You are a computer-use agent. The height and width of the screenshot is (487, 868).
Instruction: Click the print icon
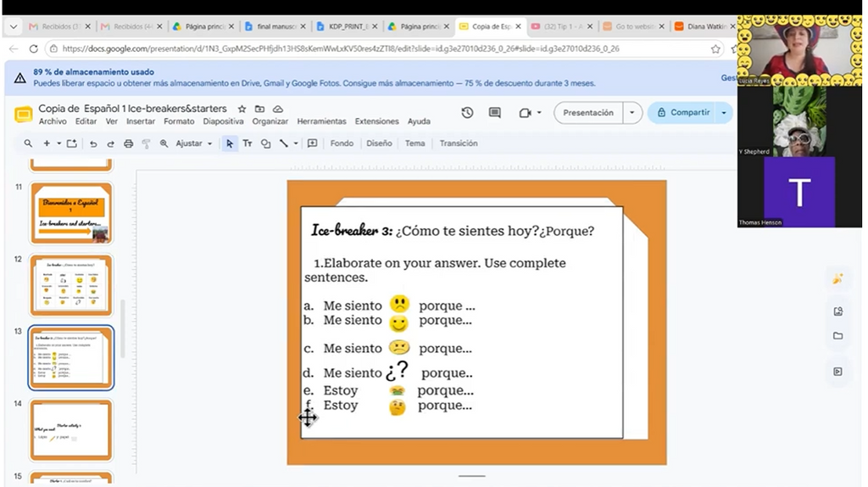coord(129,143)
